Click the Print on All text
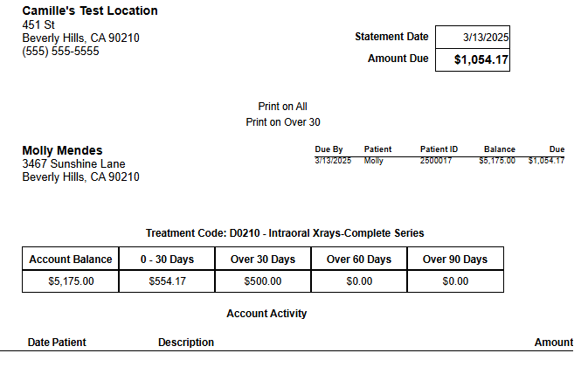The width and height of the screenshot is (588, 367). [x=283, y=107]
